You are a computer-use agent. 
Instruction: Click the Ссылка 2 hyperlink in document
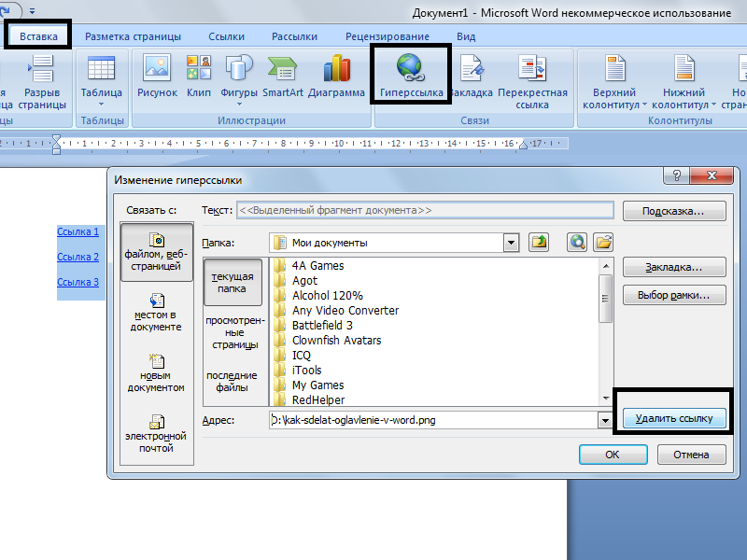(x=78, y=257)
